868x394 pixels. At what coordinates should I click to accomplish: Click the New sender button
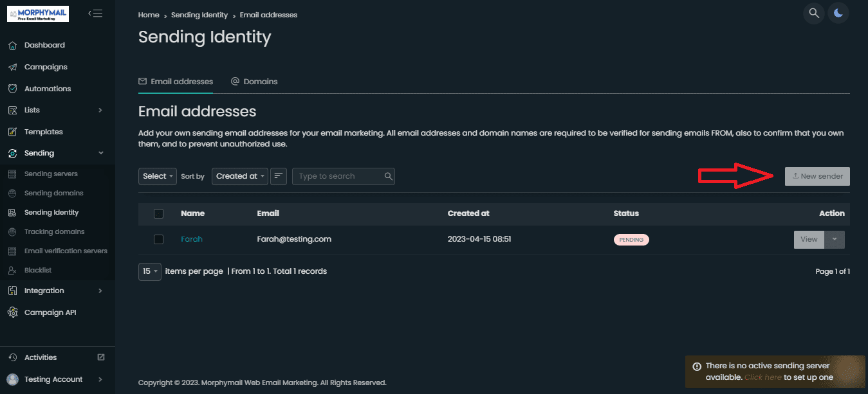817,176
